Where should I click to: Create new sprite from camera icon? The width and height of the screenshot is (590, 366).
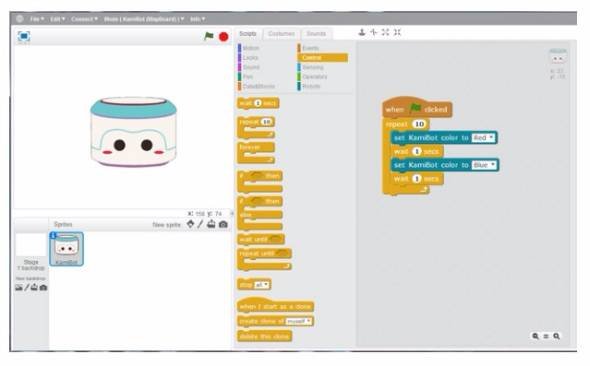(223, 225)
